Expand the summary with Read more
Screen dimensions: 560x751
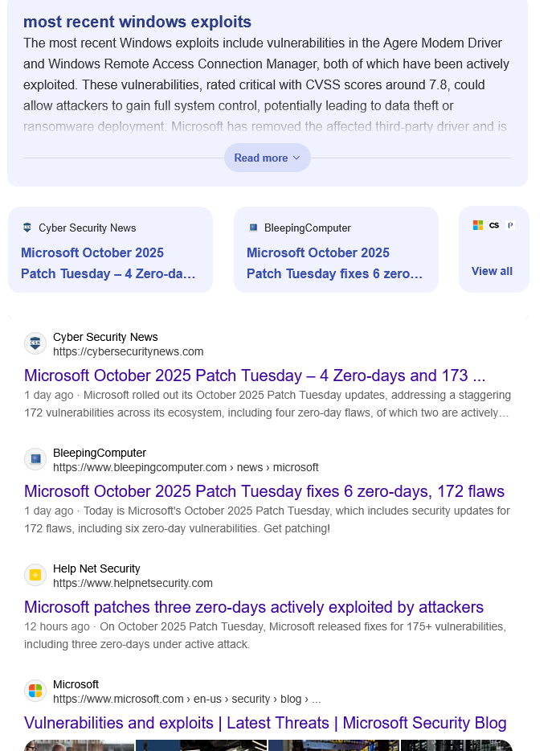260,158
